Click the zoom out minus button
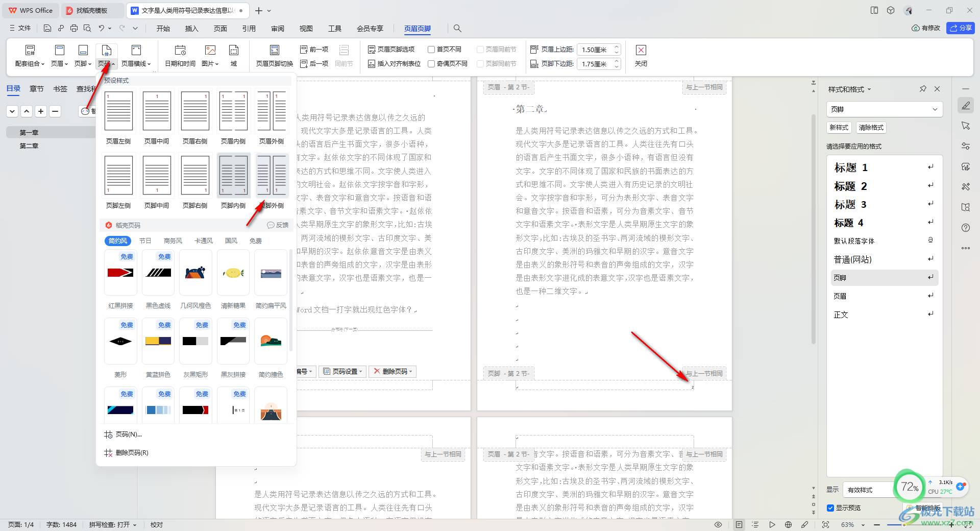This screenshot has height=531, width=980. tap(877, 525)
